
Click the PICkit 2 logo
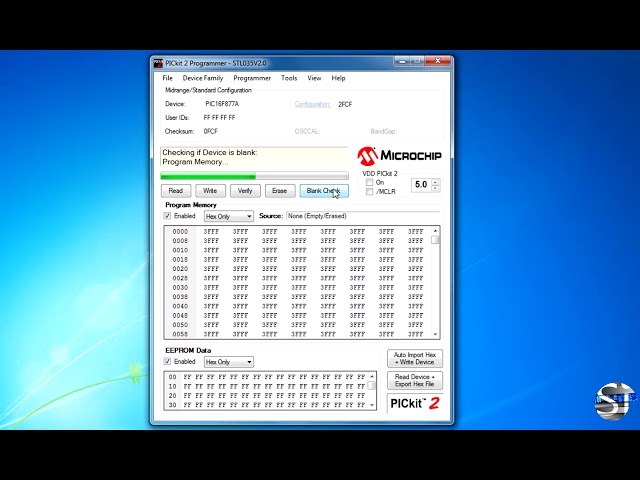[x=415, y=403]
